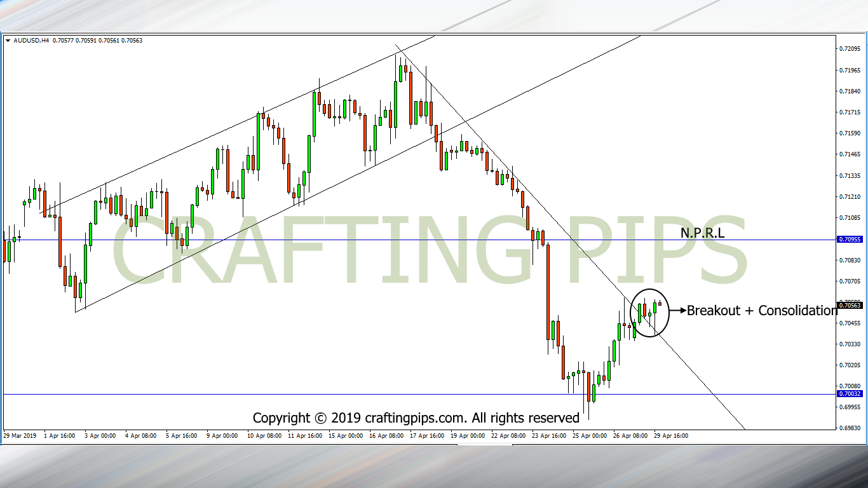868x488 pixels.
Task: Click the 9 Apr 00:00 time label
Action: click(223, 436)
